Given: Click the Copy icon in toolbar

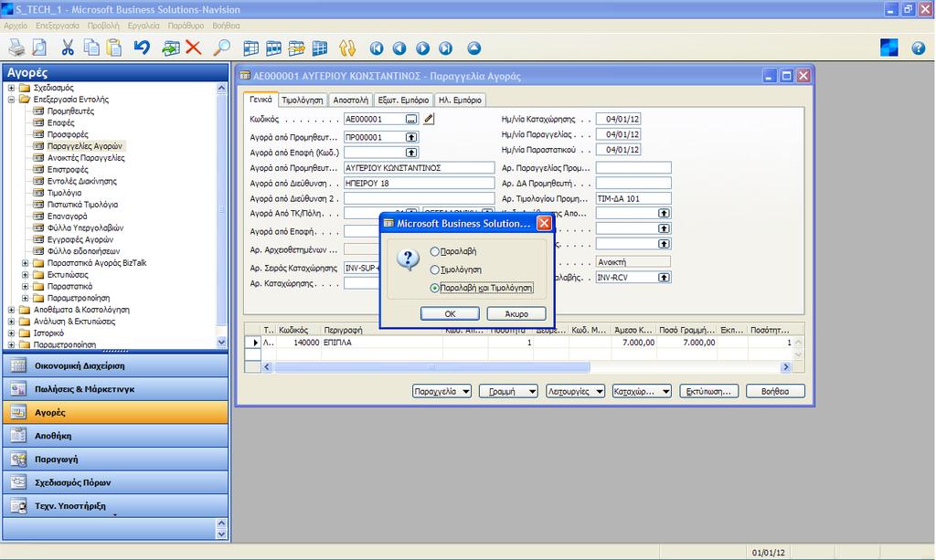Looking at the screenshot, I should [x=90, y=48].
